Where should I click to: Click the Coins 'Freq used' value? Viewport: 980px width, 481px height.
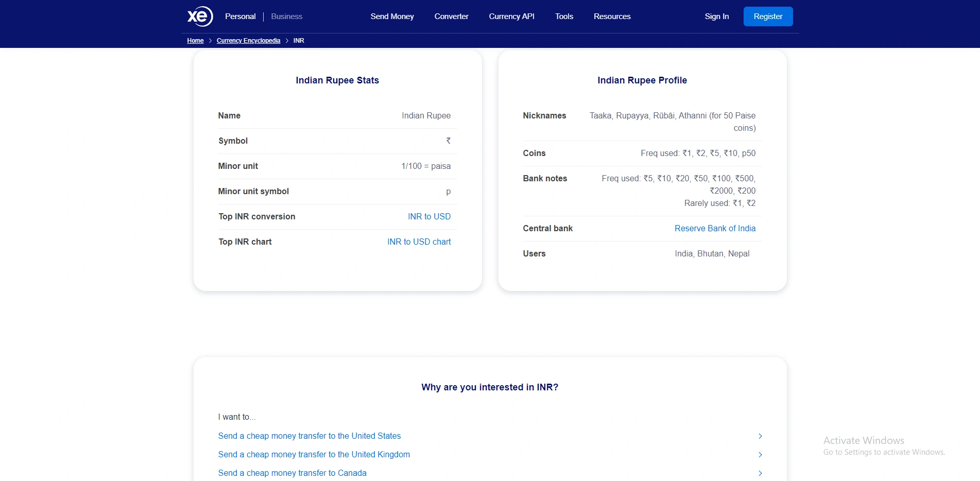[698, 153]
